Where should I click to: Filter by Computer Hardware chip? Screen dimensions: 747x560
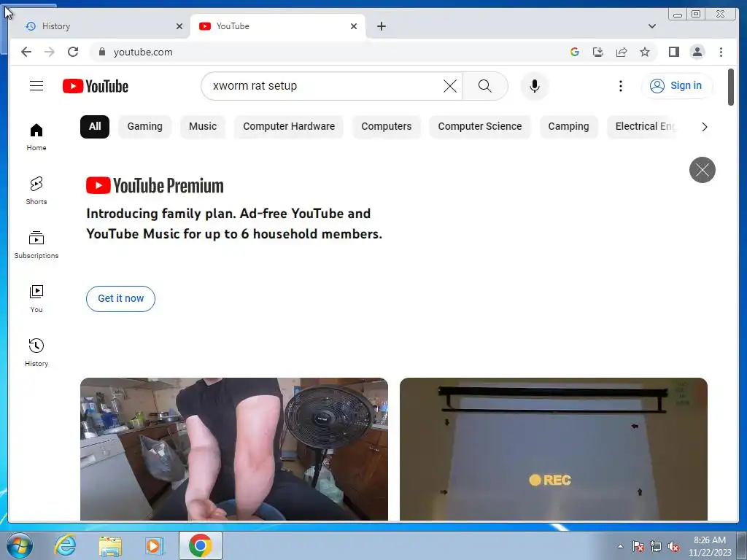[x=289, y=127]
